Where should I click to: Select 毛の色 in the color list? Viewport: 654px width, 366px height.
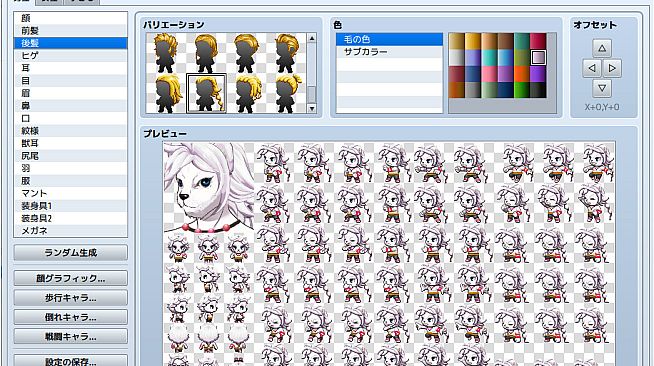[389, 40]
